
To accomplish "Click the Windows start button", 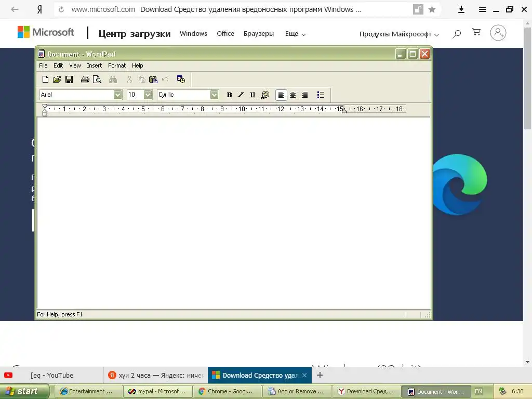I will coord(24,391).
